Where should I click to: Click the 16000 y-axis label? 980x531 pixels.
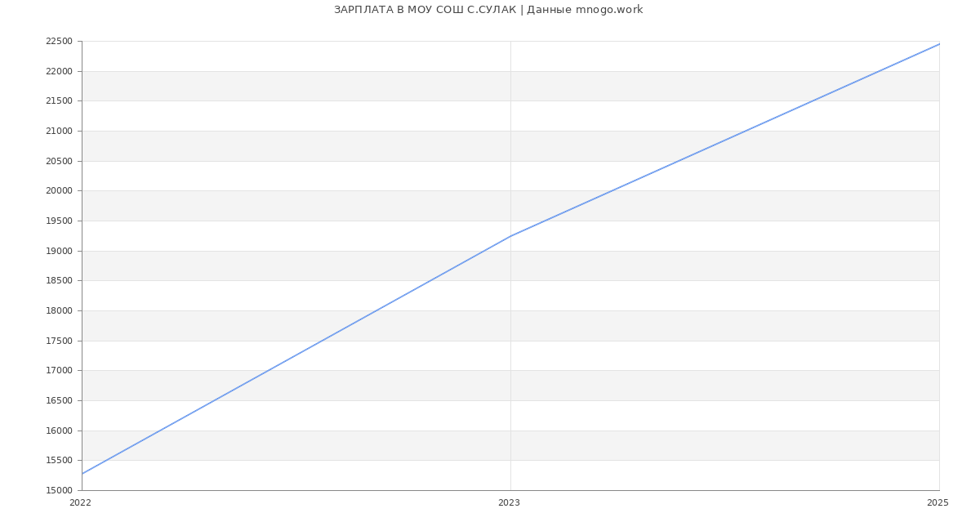(59, 431)
